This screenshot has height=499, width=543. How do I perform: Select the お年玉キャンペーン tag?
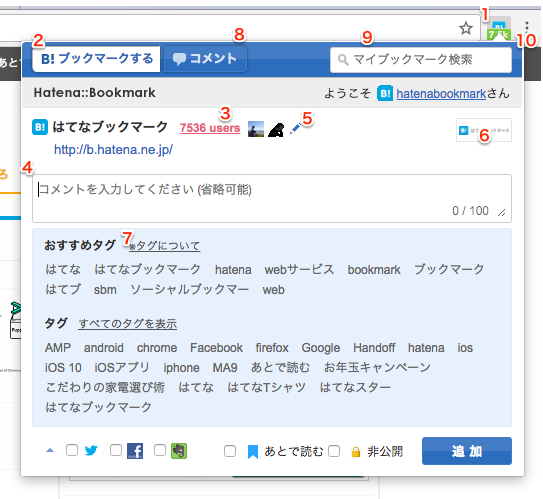(x=377, y=367)
